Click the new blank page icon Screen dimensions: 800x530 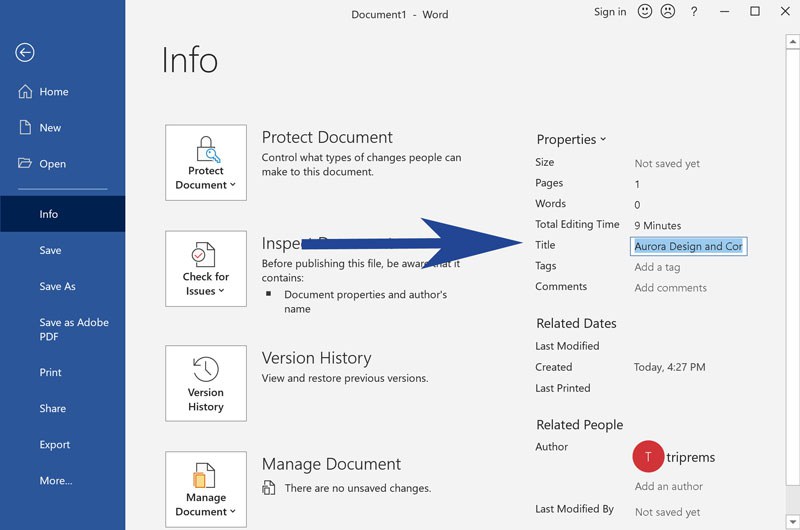click(25, 127)
